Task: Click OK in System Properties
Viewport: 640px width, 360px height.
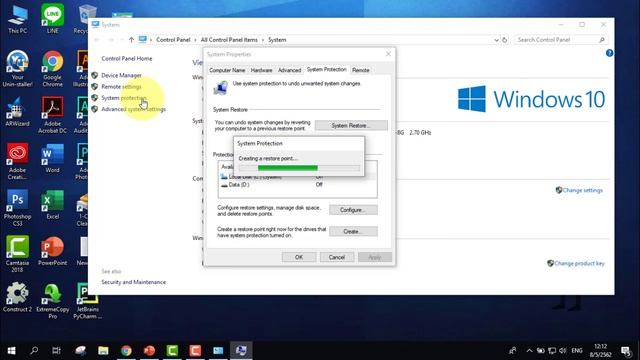Action: (x=299, y=257)
